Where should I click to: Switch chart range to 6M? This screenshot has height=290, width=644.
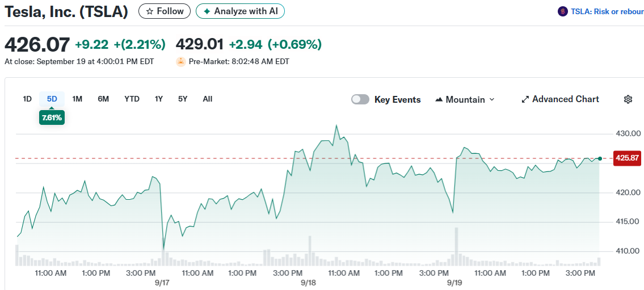103,99
